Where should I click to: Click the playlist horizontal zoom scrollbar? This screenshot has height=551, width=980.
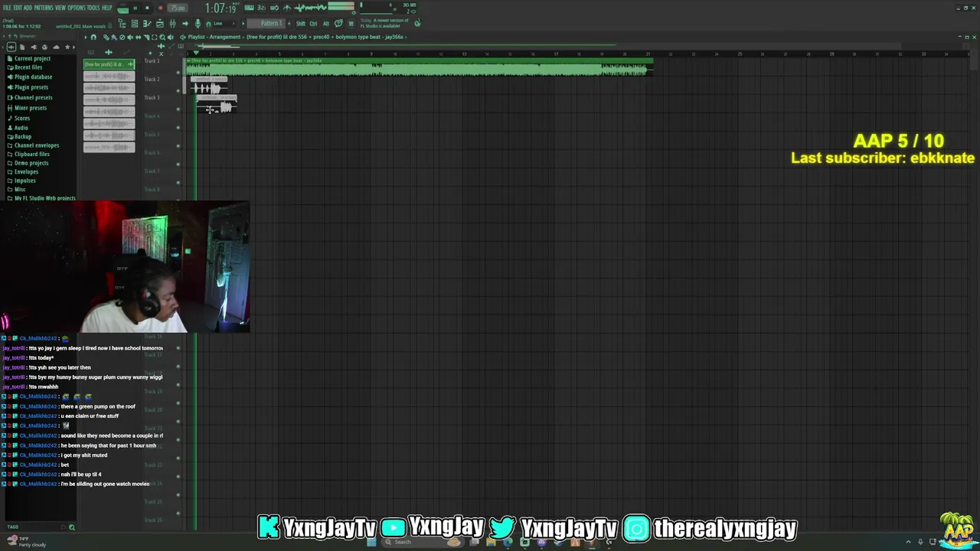[220, 46]
